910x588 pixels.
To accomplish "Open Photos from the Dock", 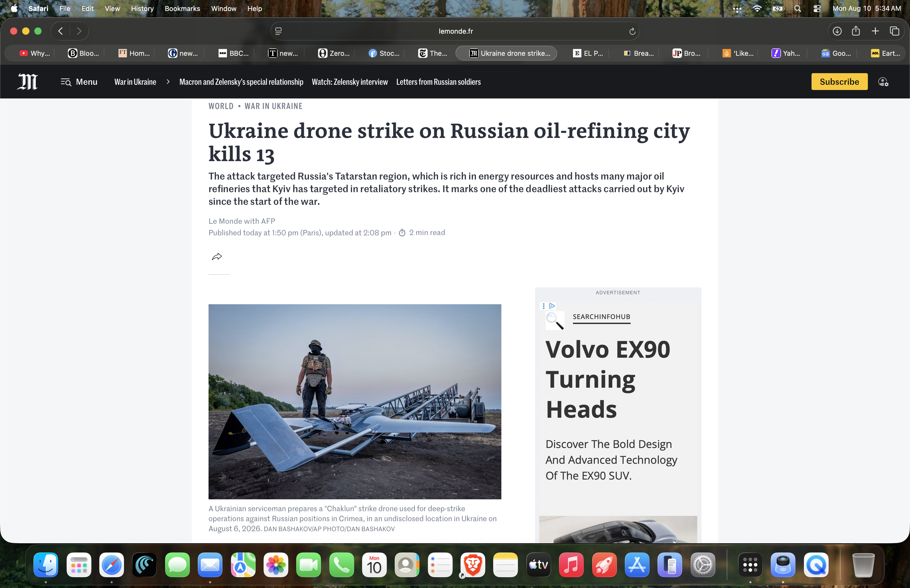I will point(276,565).
